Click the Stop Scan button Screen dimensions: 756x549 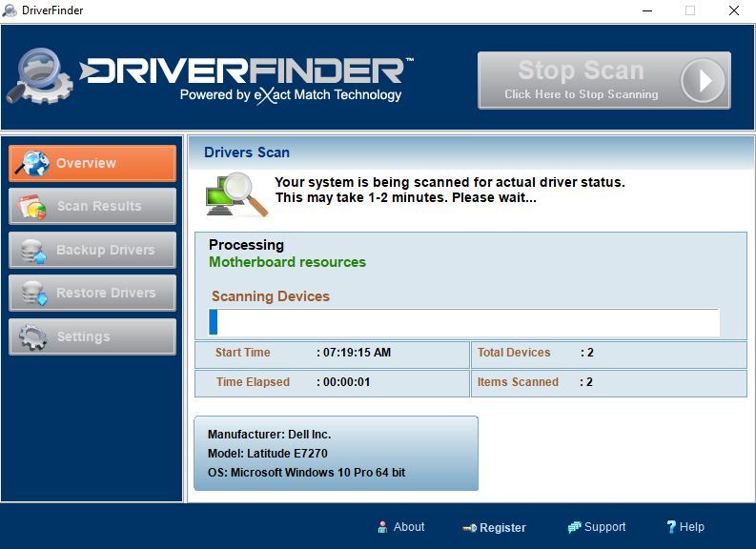604,80
